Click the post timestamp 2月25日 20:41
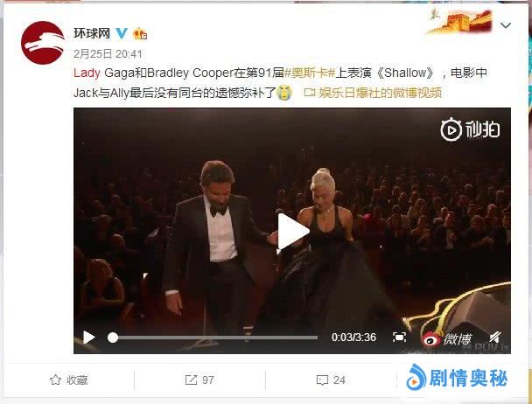532x404 pixels. (108, 53)
